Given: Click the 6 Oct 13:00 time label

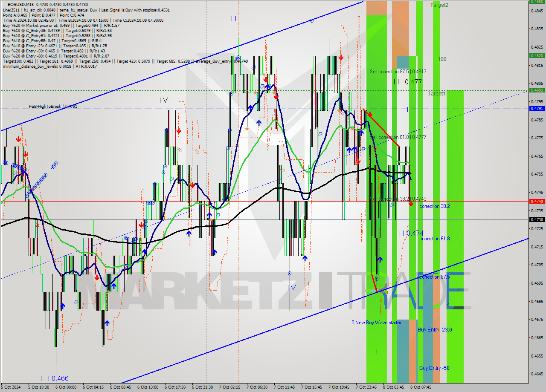Looking at the screenshot, I should point(148,387).
